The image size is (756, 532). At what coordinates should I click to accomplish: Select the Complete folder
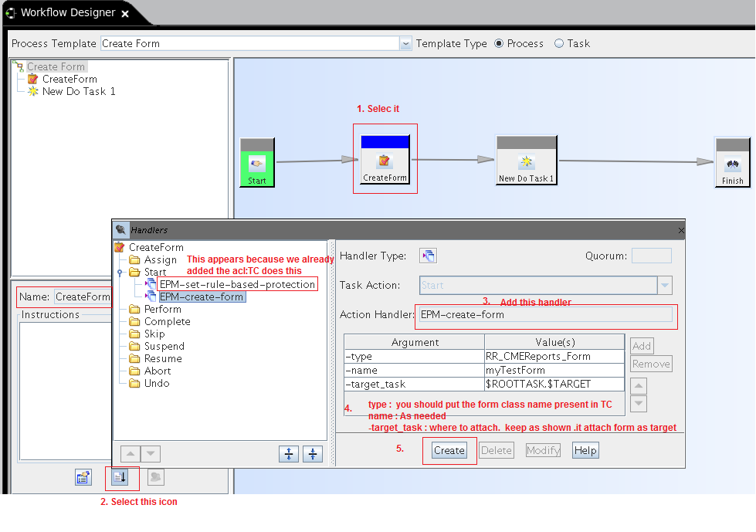[167, 321]
